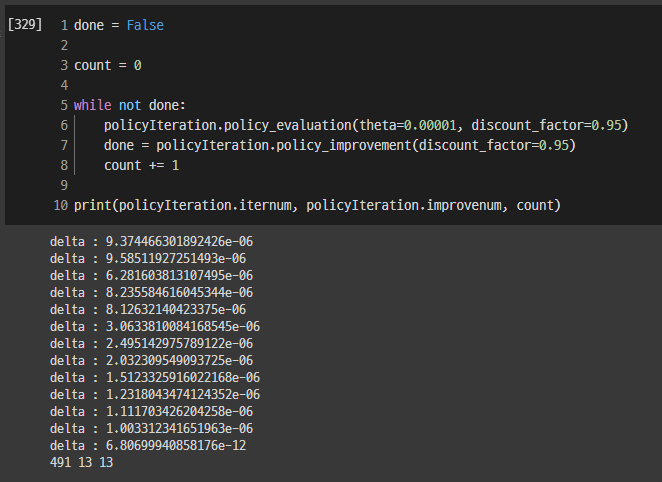Click the print statement on line 10
Image resolution: width=662 pixels, height=482 pixels.
(x=317, y=206)
